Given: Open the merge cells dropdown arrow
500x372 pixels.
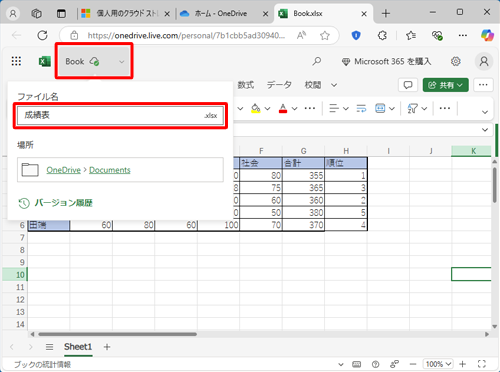Looking at the screenshot, I should pos(392,108).
